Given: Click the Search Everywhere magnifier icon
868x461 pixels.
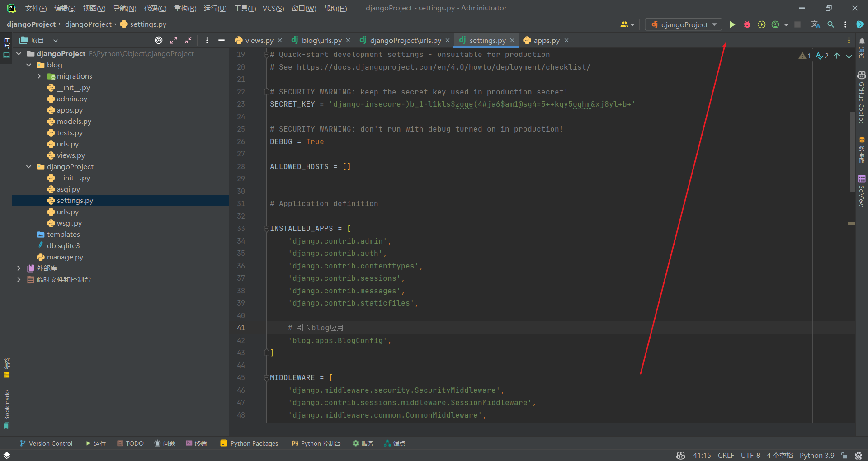Looking at the screenshot, I should click(x=830, y=24).
